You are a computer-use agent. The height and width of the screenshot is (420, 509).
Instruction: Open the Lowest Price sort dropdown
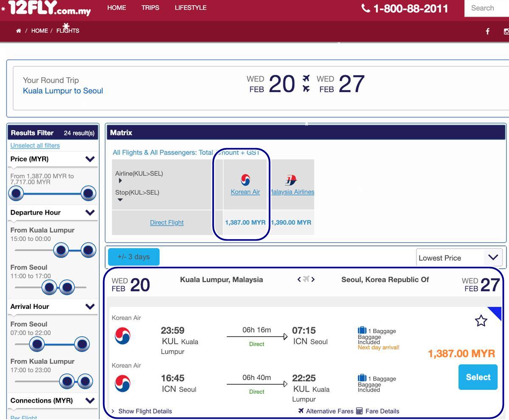[x=459, y=258]
